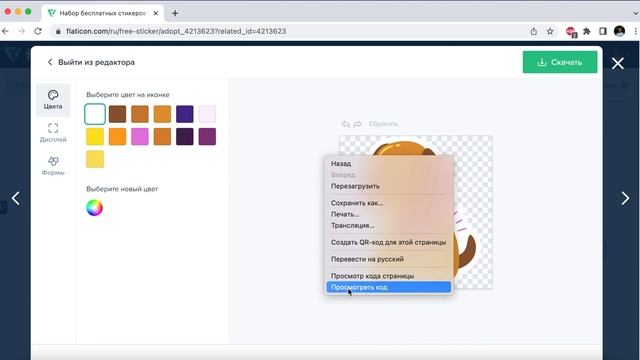640x360 pixels.
Task: Click the redo arrow above the canvas
Action: [358, 124]
